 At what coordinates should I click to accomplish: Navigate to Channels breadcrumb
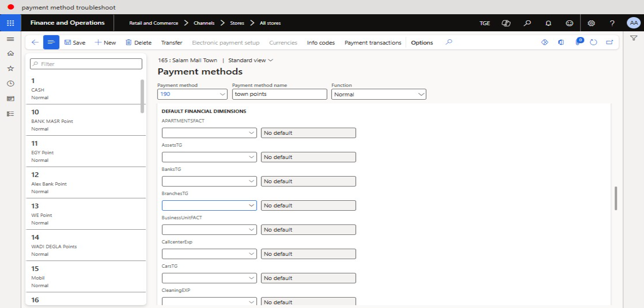pyautogui.click(x=203, y=23)
